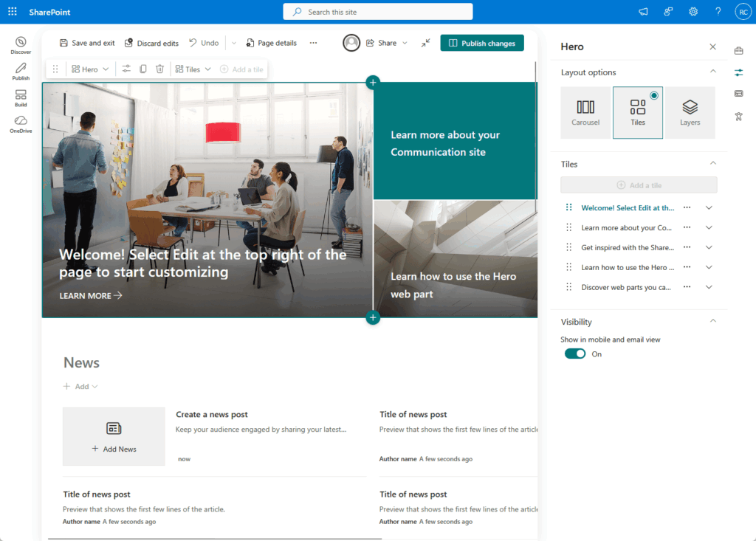Click Add a tile in web part toolbar
Viewport: 756px width, 541px height.
tap(241, 69)
